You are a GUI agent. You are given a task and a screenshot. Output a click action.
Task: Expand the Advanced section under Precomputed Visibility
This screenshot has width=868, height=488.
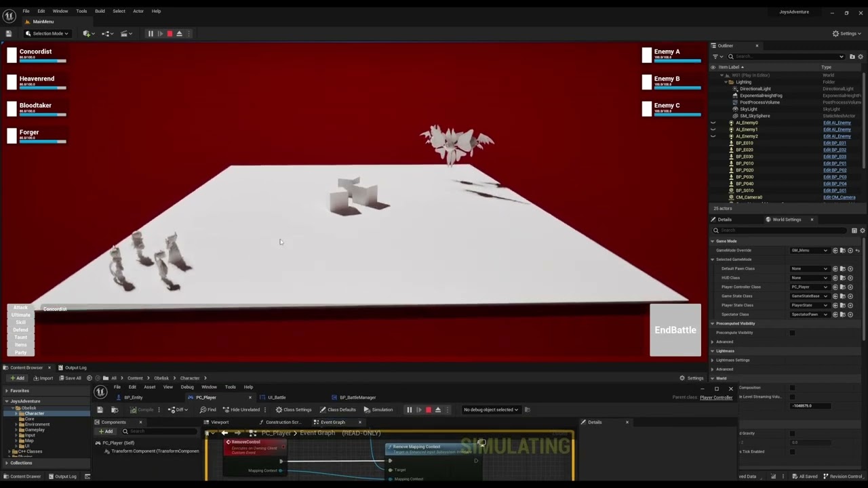coord(713,342)
